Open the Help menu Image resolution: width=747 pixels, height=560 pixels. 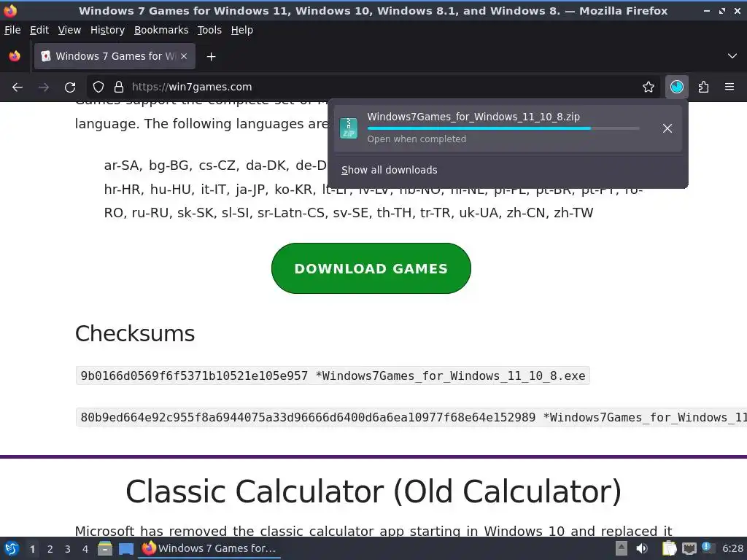[x=242, y=30]
